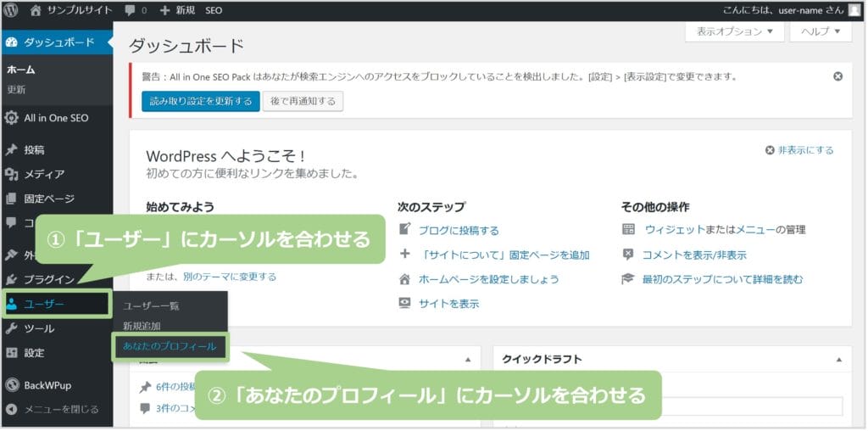Expand the ヘルプ dropdown
This screenshot has height=431, width=868.
pyautogui.click(x=821, y=31)
